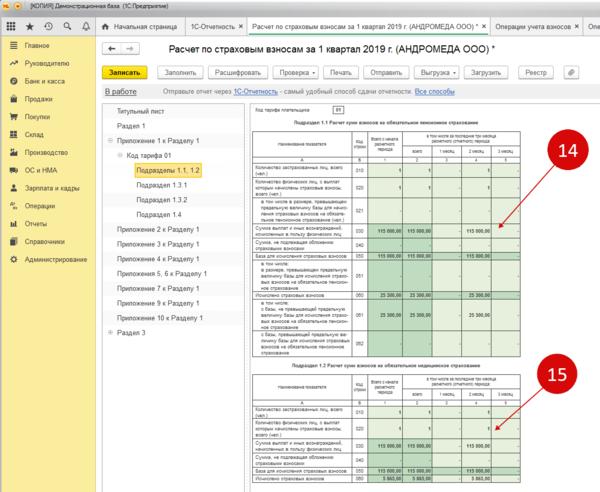This screenshot has width=600, height=492.
Task: Follow the 1С-Отчетность hyperlink in hint
Action: (x=256, y=92)
